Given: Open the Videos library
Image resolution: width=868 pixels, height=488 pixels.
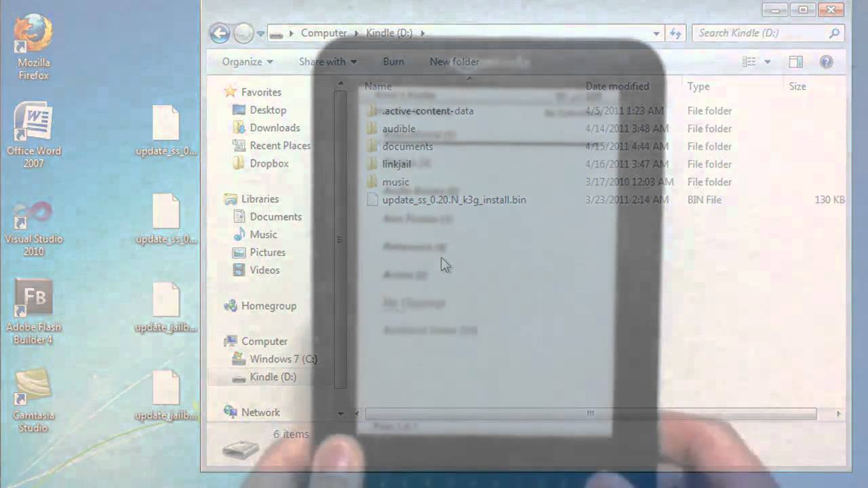Looking at the screenshot, I should tap(264, 270).
